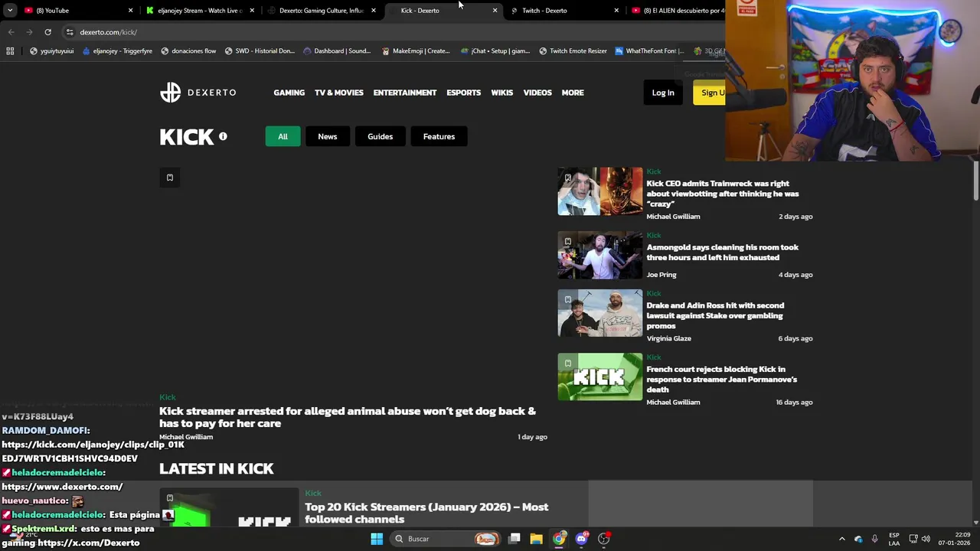980x551 pixels.
Task: Open the eljanojey - Triggerfyre bookmark
Action: pos(117,51)
